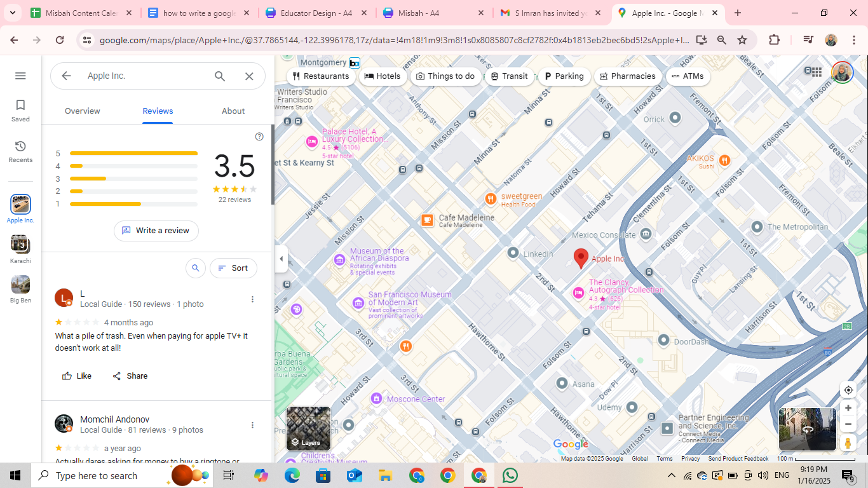Search within reviews magnifier button
The height and width of the screenshot is (488, 868).
click(x=196, y=268)
